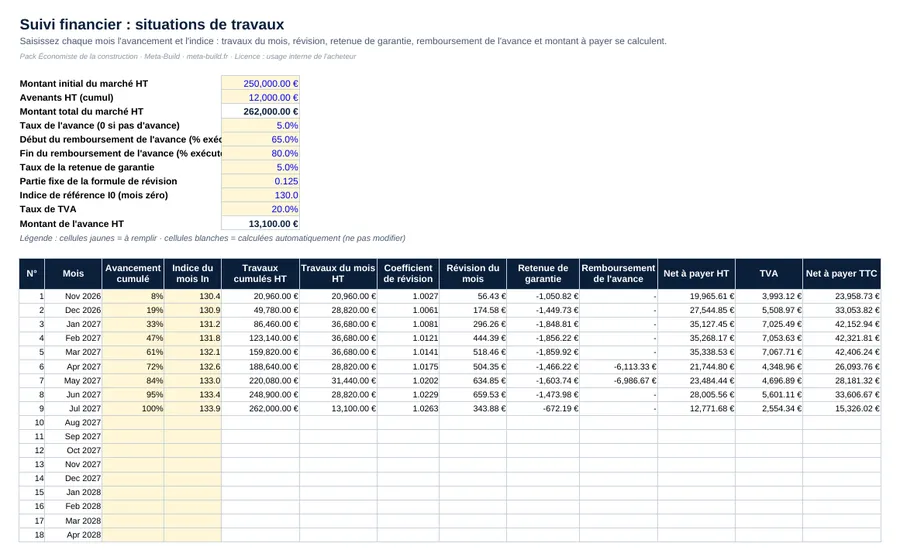Select the 'Net à payer TTC' column header
Viewport: 900px width, 557px height.
tap(841, 273)
